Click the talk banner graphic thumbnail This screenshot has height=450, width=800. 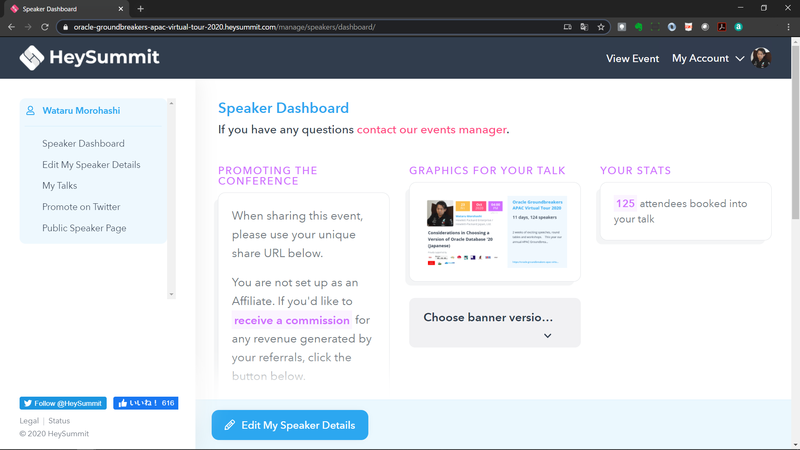[494, 233]
